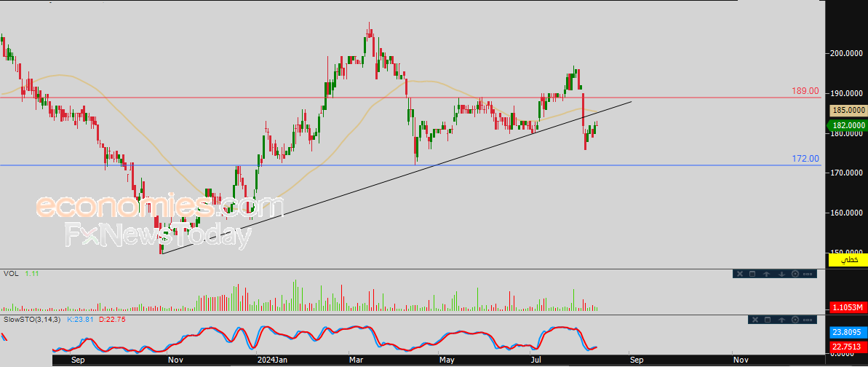Screen dimensions: 868x367
Task: Open more options in VOL panel
Action: 808,274
